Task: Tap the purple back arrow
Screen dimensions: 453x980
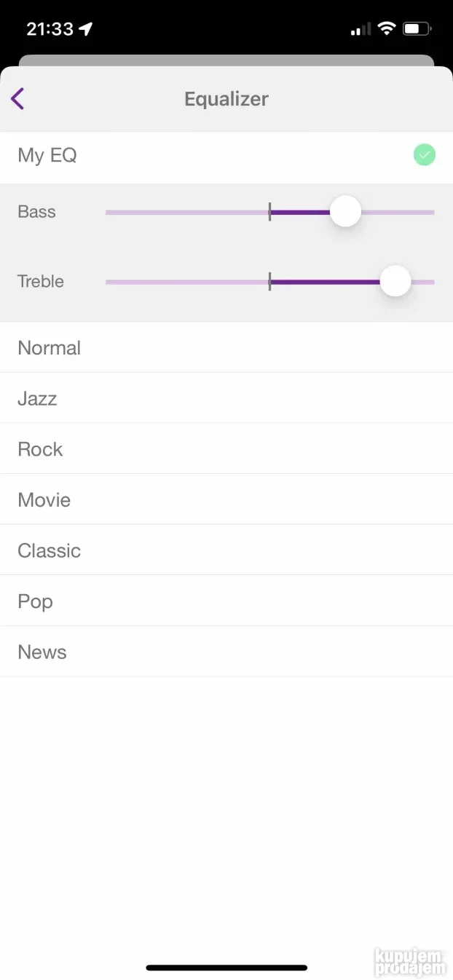Action: [x=17, y=98]
